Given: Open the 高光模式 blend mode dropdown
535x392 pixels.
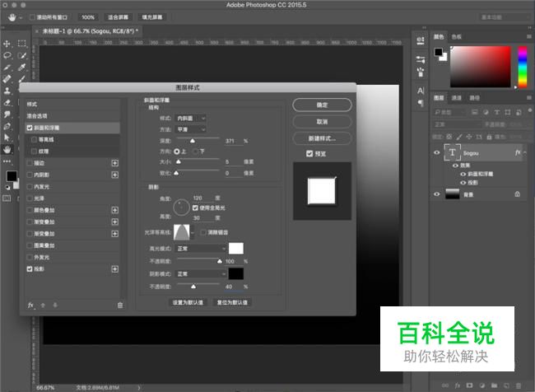Looking at the screenshot, I should click(201, 249).
